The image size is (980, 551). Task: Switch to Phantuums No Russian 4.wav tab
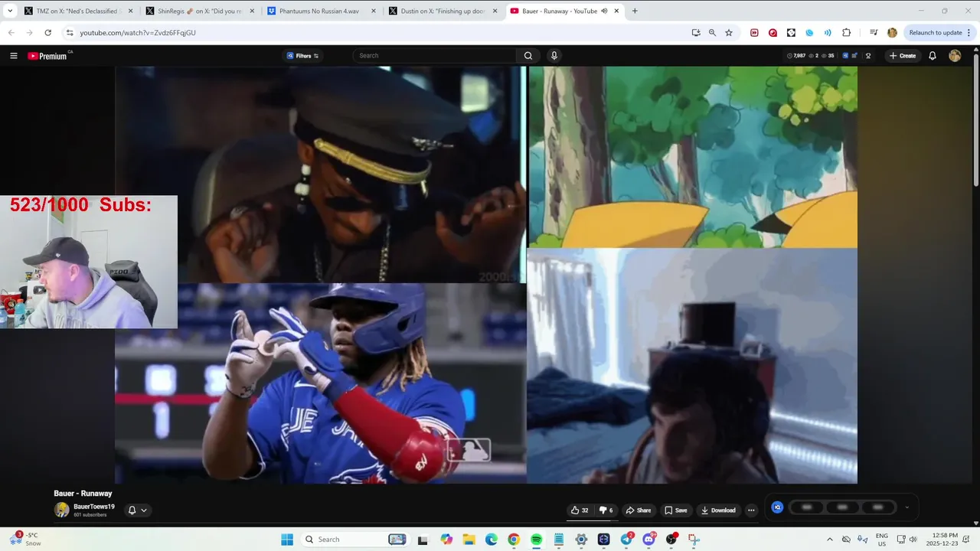click(x=319, y=11)
